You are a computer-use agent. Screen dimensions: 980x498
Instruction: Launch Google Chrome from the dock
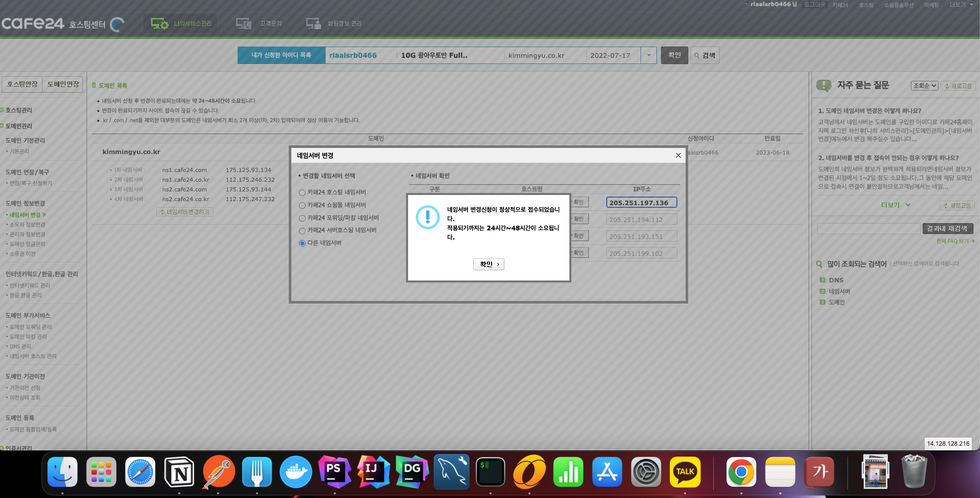point(741,472)
